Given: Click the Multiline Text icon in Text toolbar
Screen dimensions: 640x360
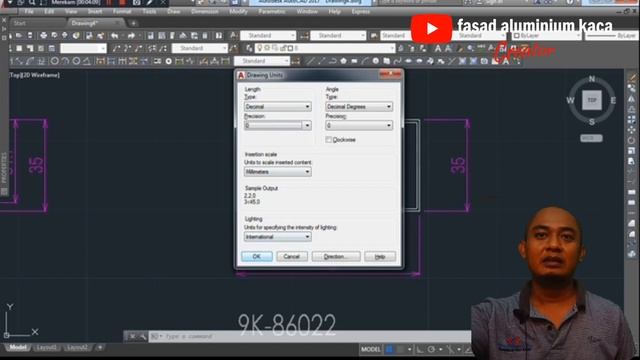Looking at the screenshot, I should point(438,49).
